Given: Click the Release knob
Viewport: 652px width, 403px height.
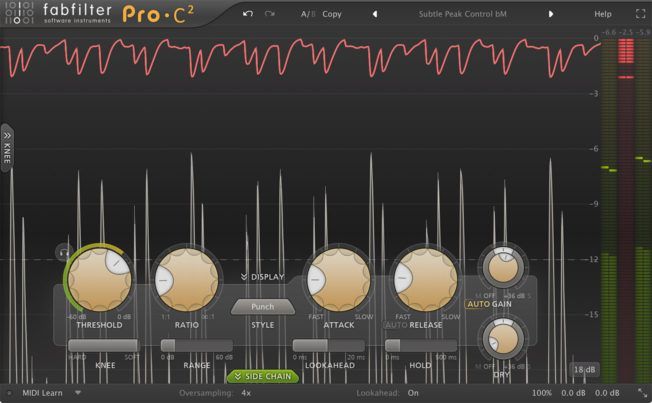Looking at the screenshot, I should click(426, 279).
